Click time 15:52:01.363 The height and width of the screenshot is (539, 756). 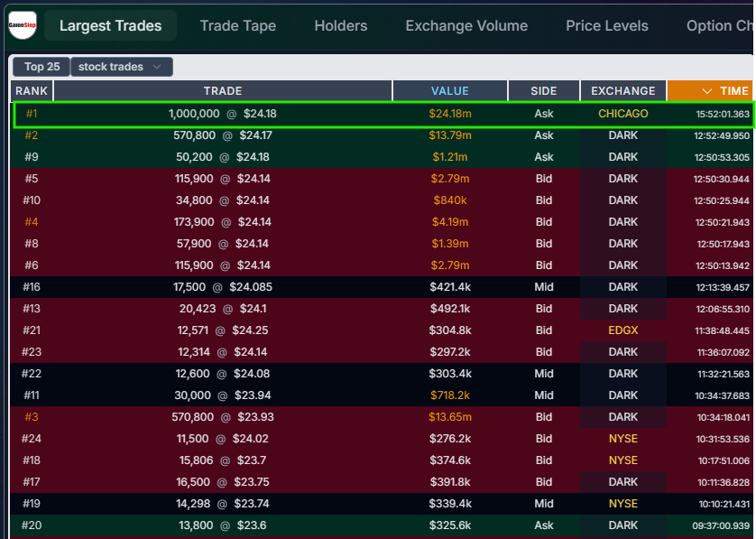pos(723,115)
